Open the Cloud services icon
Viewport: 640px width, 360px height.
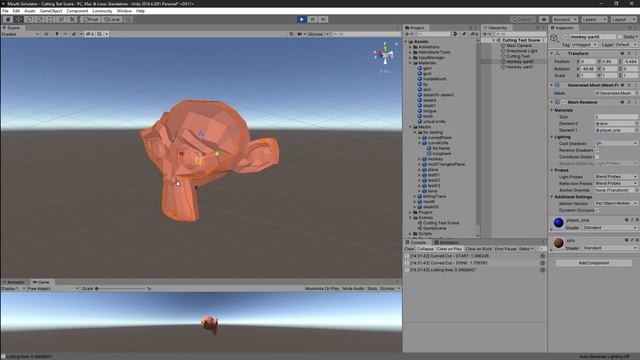point(544,19)
